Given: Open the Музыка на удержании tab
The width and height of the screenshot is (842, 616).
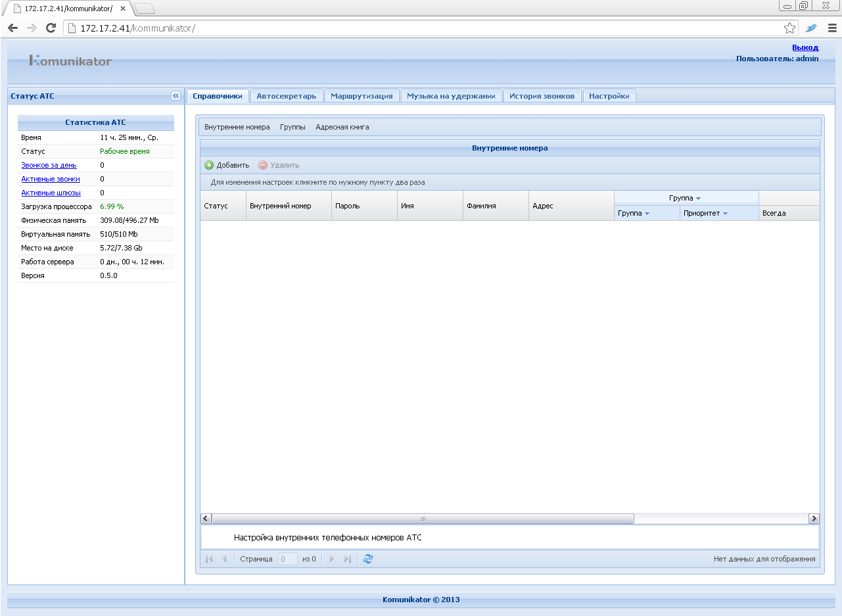Looking at the screenshot, I should coord(451,96).
